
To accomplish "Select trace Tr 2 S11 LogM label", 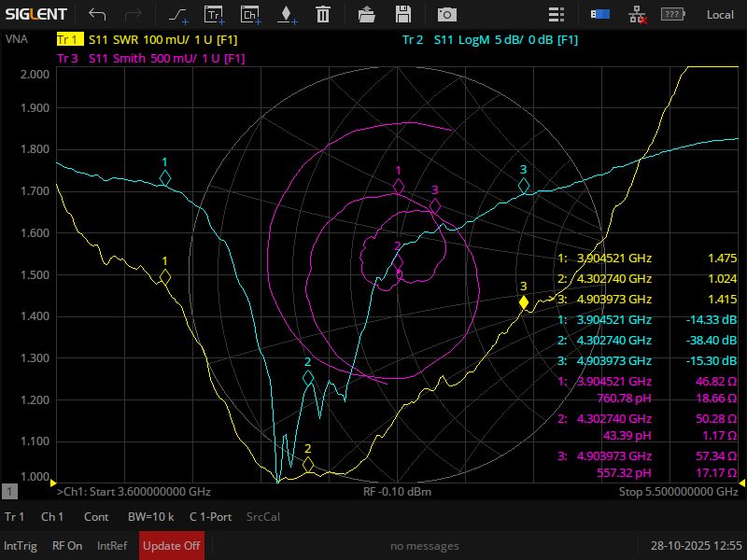I will 489,40.
